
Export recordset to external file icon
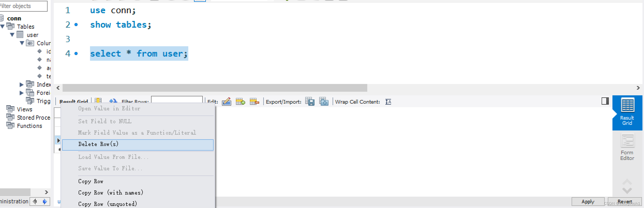310,102
